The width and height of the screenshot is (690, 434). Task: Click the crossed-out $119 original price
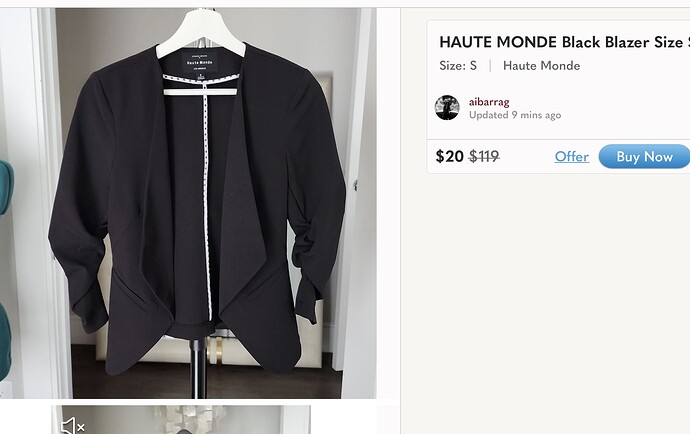click(x=484, y=156)
